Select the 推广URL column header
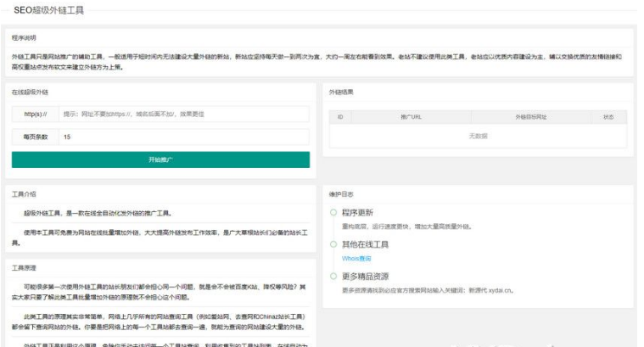Viewport: 644px width, 347px height. [411, 117]
